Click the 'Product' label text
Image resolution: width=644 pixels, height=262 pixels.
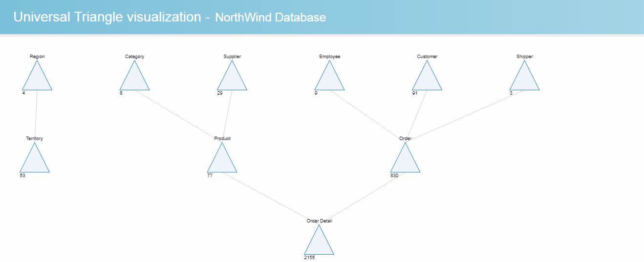point(222,139)
